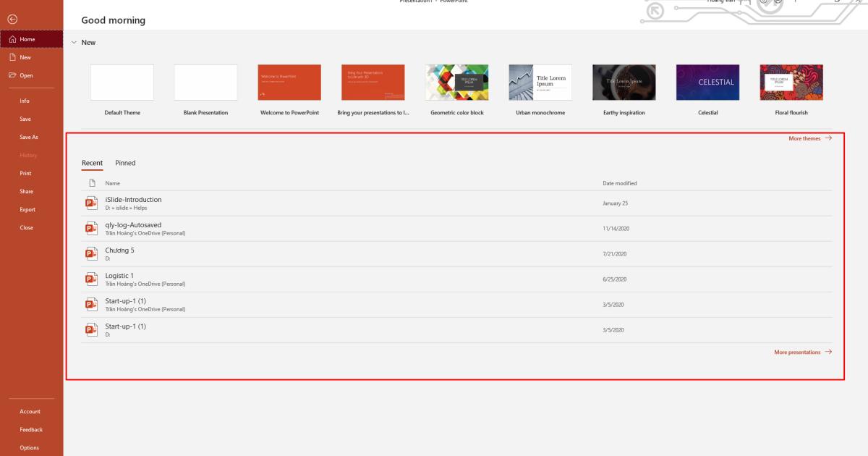This screenshot has width=868, height=456.
Task: Open the Home page in sidebar
Action: pos(32,39)
